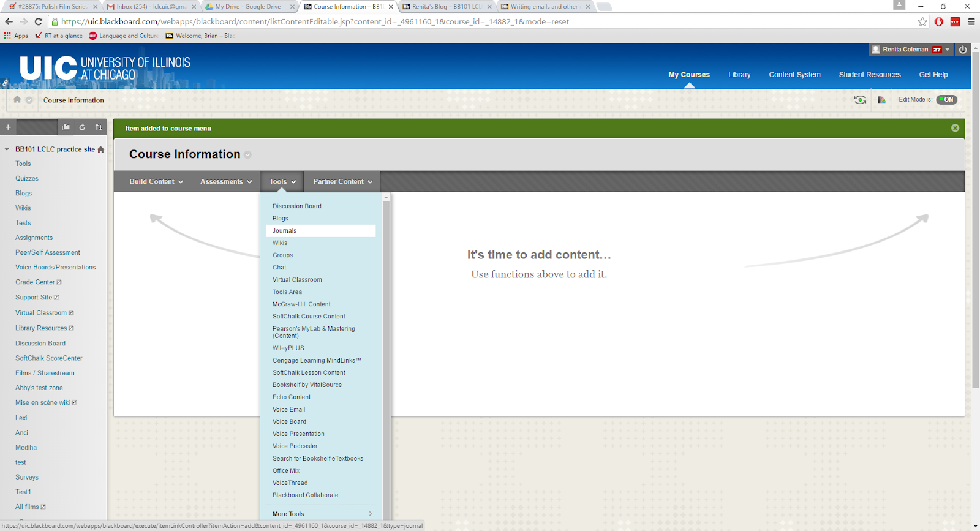
Task: Click the browser forward arrow
Action: pyautogui.click(x=23, y=22)
